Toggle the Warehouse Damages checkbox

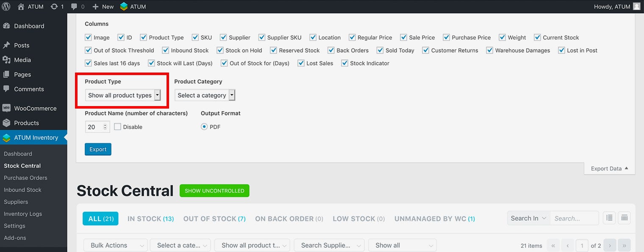[490, 50]
